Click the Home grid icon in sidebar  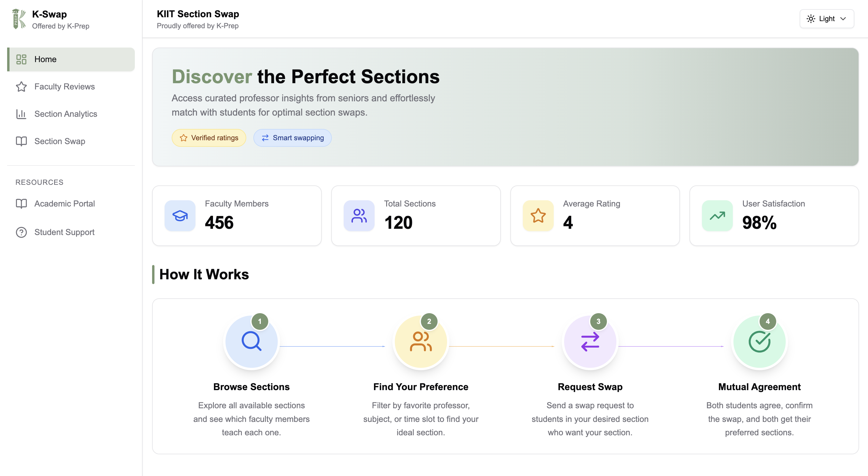click(x=21, y=59)
